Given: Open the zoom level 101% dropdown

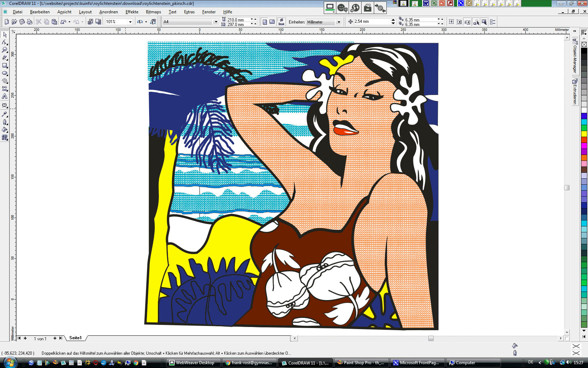Looking at the screenshot, I should click(130, 22).
